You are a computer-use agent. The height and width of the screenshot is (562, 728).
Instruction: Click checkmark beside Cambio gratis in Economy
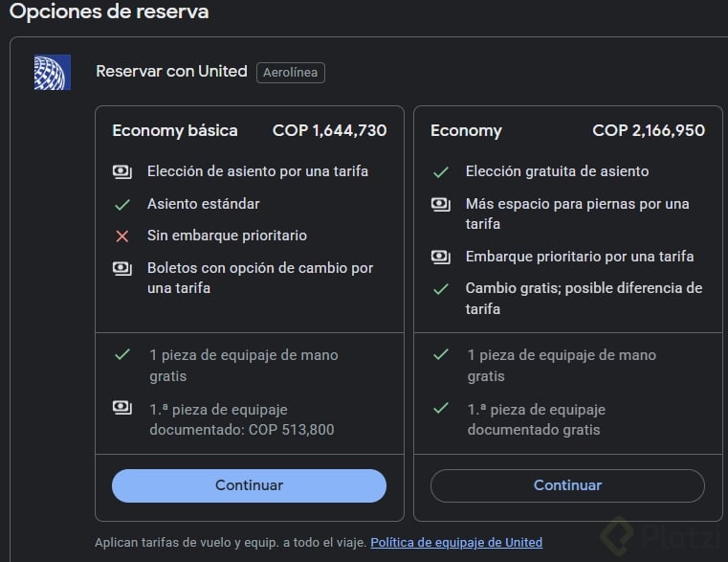[441, 288]
